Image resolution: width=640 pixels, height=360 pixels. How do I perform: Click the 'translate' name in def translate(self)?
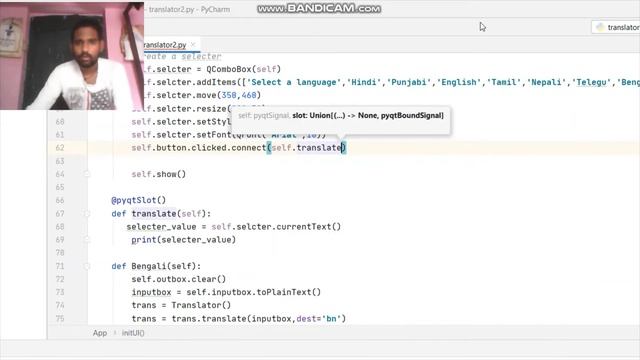point(153,213)
